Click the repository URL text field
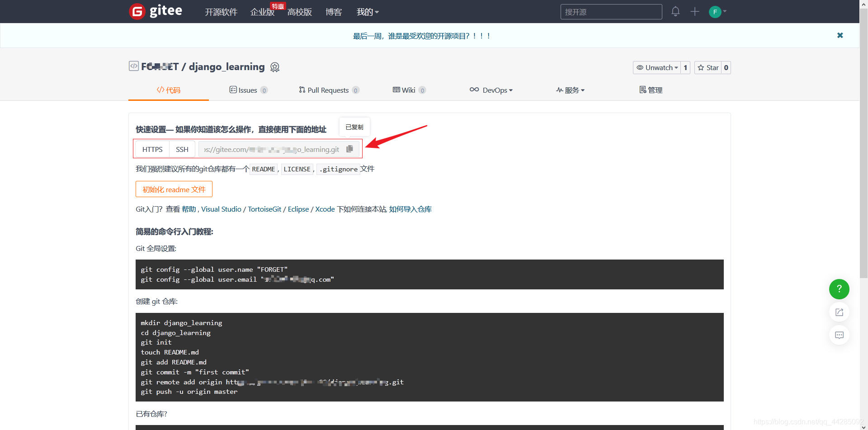The image size is (868, 430). (271, 149)
